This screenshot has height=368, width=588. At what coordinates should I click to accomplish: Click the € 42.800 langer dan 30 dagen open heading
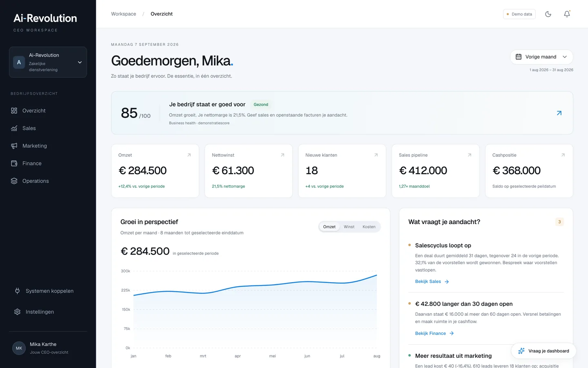pyautogui.click(x=464, y=304)
